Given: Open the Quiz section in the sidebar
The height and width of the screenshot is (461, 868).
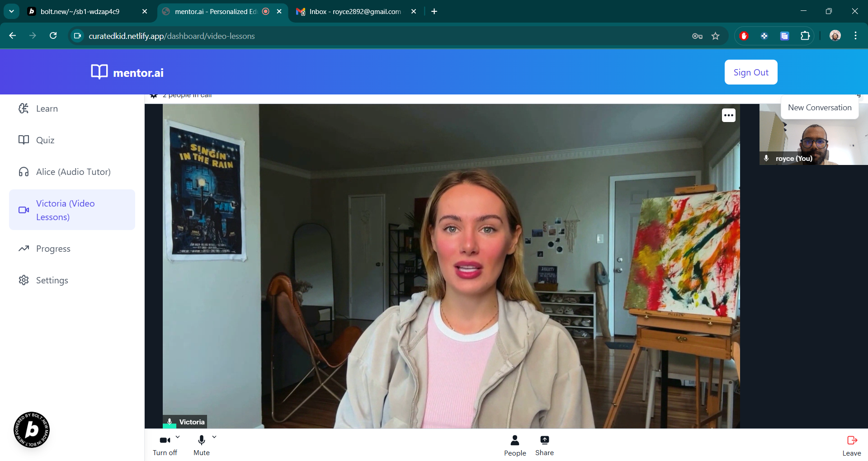Looking at the screenshot, I should [x=72, y=140].
